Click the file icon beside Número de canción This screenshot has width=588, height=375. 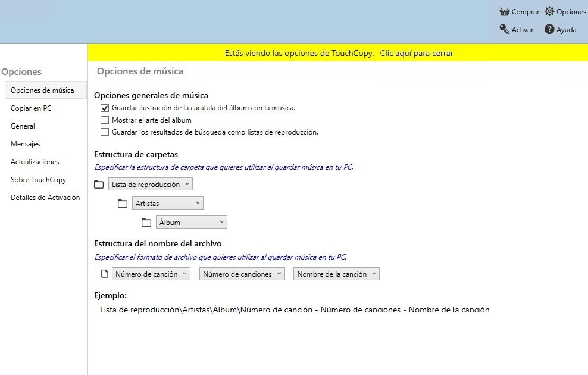click(x=105, y=274)
